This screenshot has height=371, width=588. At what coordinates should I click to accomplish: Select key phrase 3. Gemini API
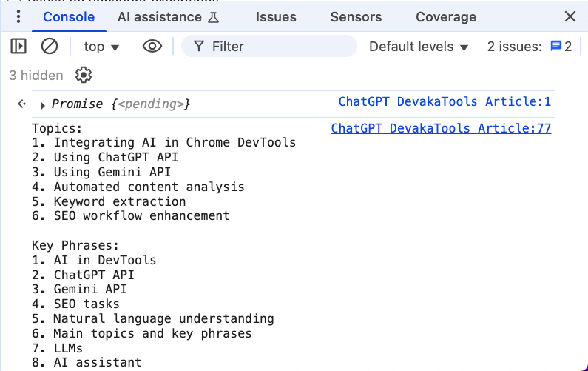79,289
